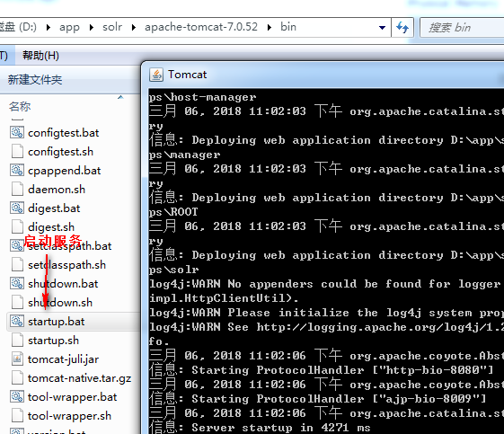Expand the arrow after 'apache-tomcat-7.0.52' in path
504x434 pixels.
(270, 27)
